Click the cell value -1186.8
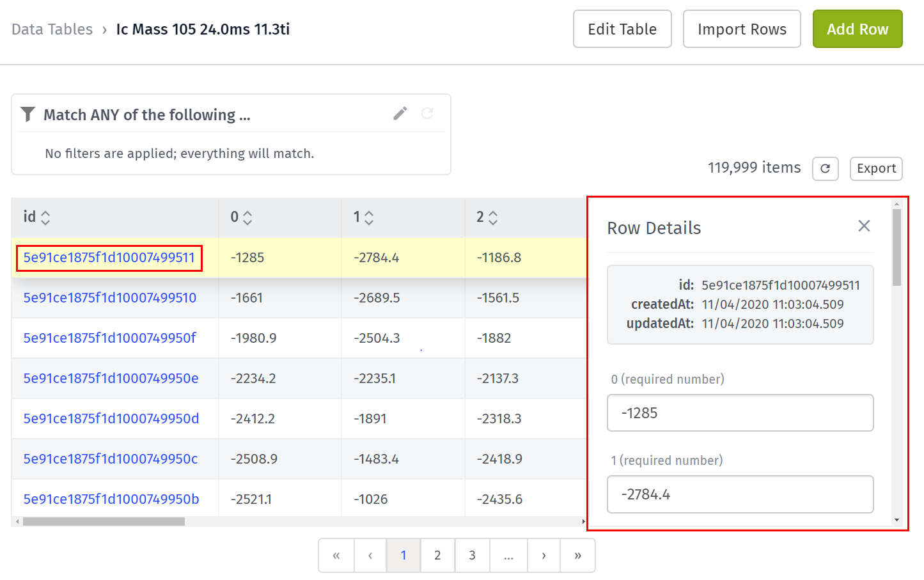924x580 pixels. click(499, 258)
